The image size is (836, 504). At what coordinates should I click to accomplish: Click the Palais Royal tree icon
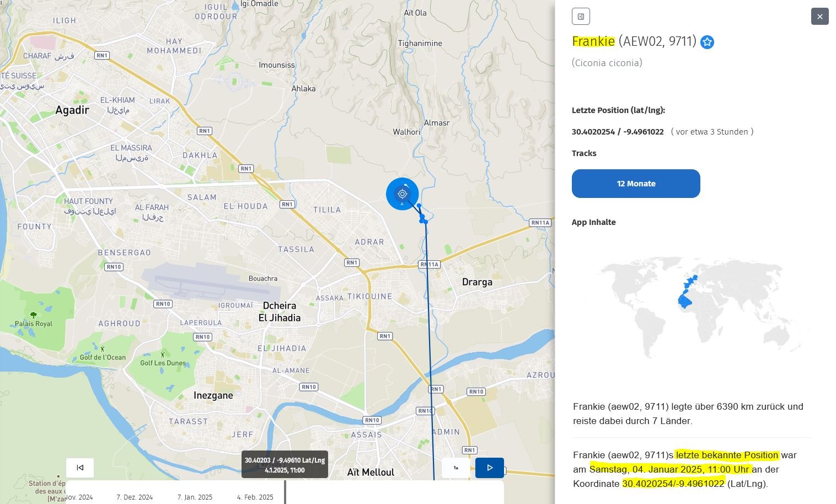(x=34, y=315)
